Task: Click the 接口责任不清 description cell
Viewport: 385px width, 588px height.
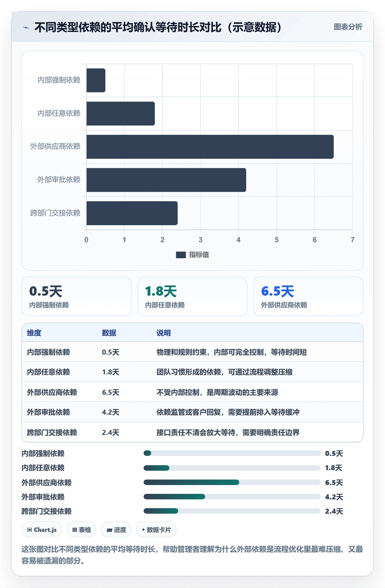Action: click(228, 432)
